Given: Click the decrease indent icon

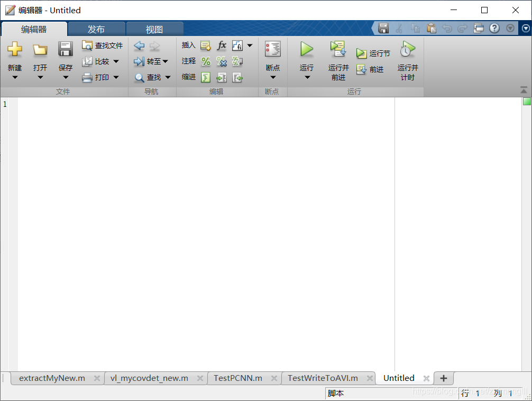Looking at the screenshot, I should click(x=237, y=77).
